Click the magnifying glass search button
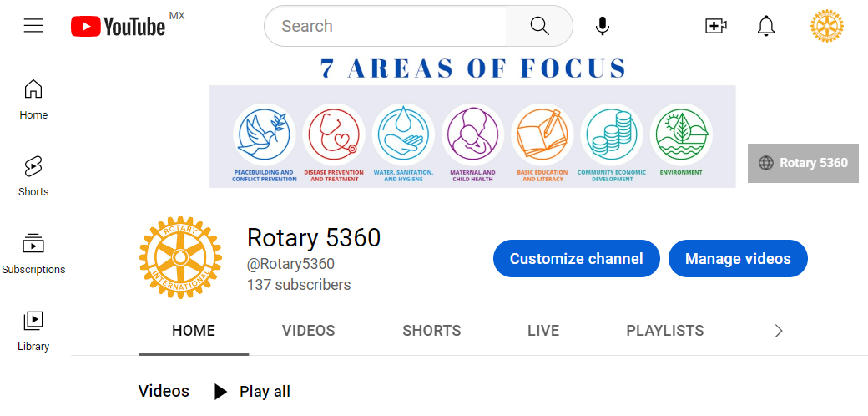The image size is (868, 416). [x=540, y=26]
